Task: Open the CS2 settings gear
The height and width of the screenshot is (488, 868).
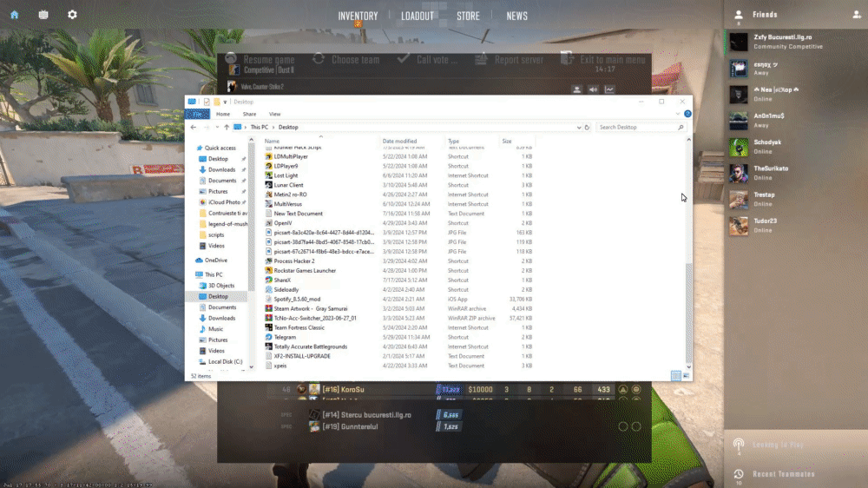Action: (73, 15)
